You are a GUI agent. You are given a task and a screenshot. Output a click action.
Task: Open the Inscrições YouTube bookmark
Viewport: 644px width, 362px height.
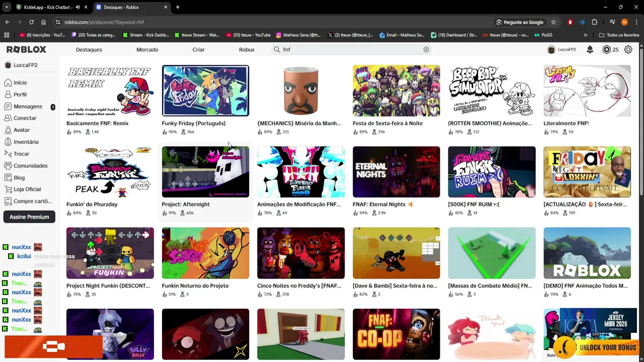coord(42,35)
